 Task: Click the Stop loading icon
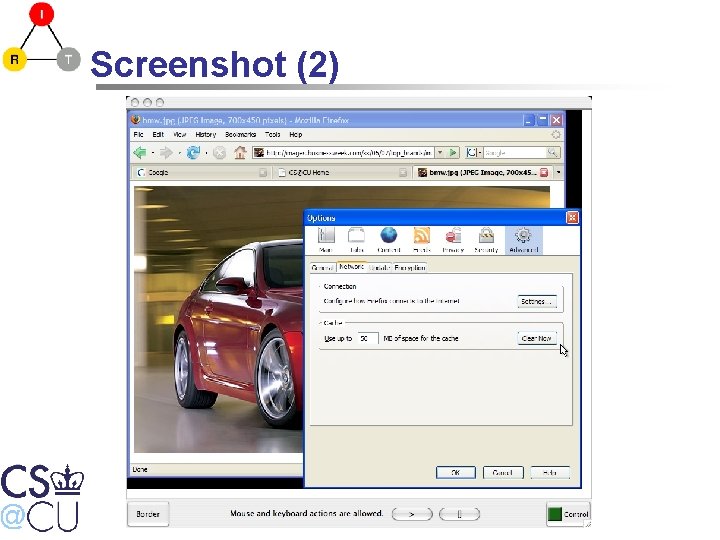219,152
